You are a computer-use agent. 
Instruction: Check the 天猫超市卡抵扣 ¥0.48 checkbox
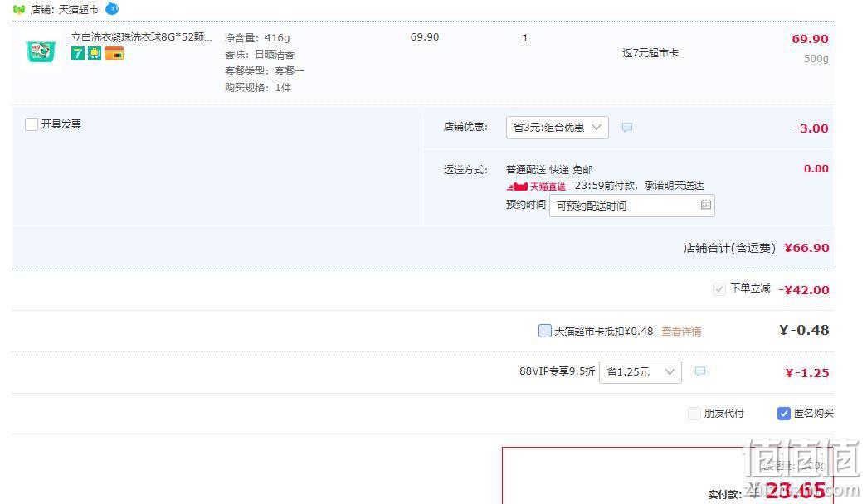tap(544, 331)
